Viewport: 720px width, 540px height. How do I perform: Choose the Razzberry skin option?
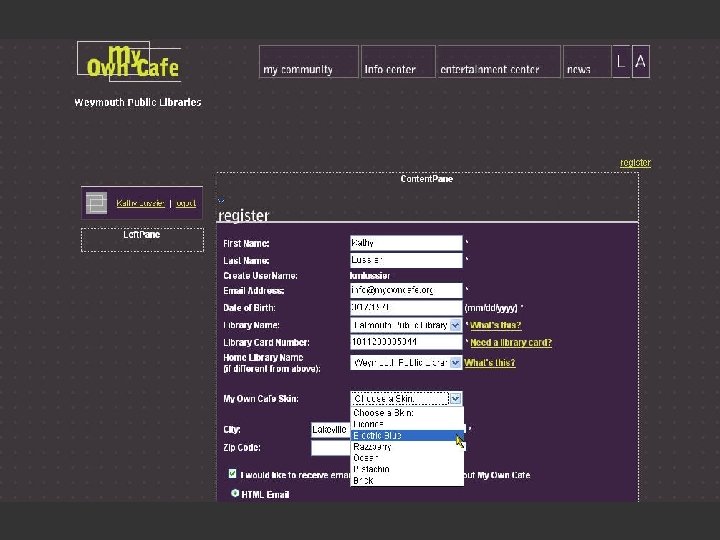[407, 447]
